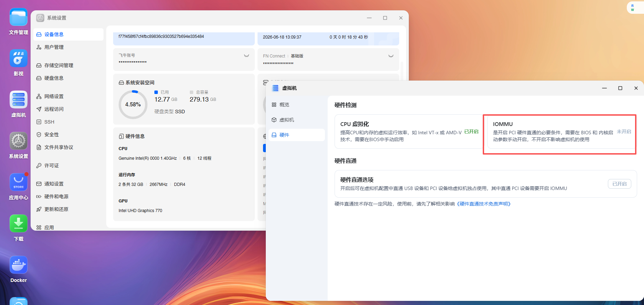Click the green 已开启 status on CPU 虚拟化
The width and height of the screenshot is (644, 305).
coord(471,132)
